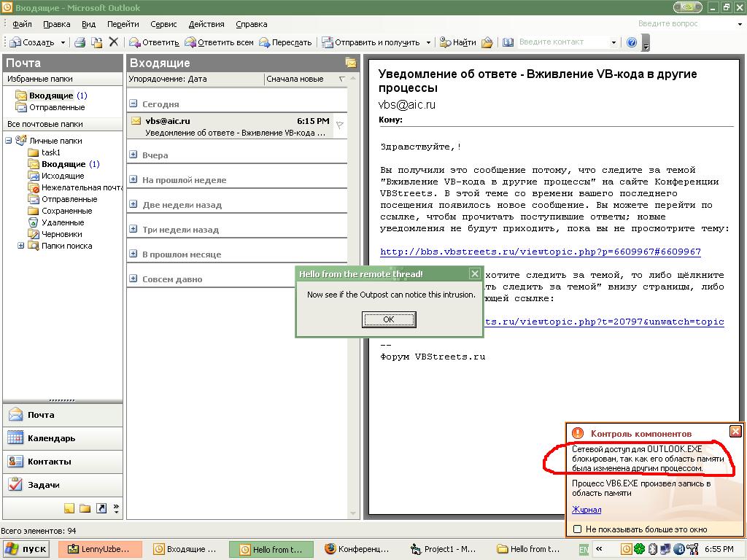Click the Сначала новые sort header
The image size is (747, 560).
(x=305, y=79)
